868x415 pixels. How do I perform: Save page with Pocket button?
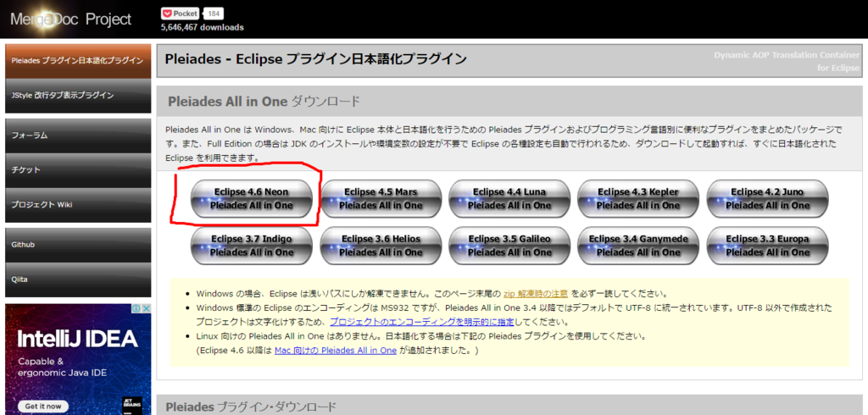tap(180, 14)
